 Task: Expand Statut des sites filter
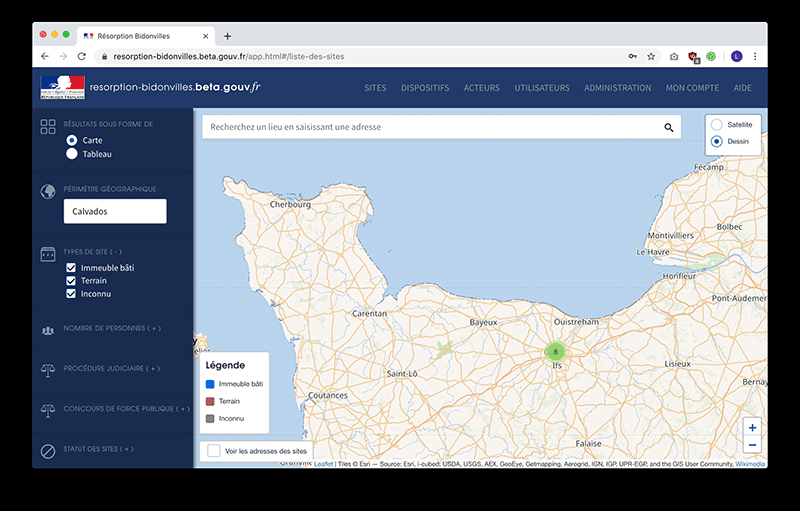click(x=98, y=449)
